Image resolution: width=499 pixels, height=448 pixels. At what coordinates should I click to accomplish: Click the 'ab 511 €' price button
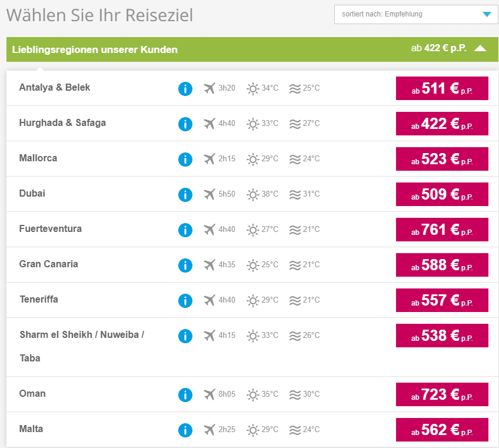click(442, 88)
